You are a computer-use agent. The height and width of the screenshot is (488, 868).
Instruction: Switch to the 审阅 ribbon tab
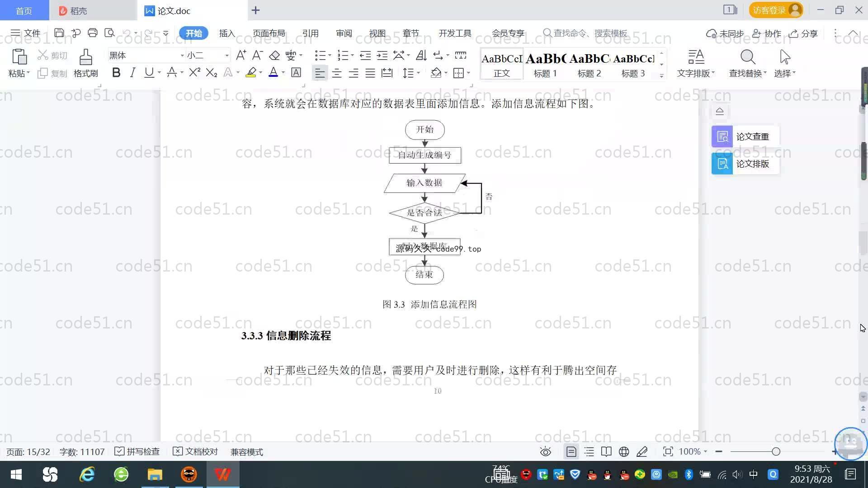pyautogui.click(x=344, y=33)
